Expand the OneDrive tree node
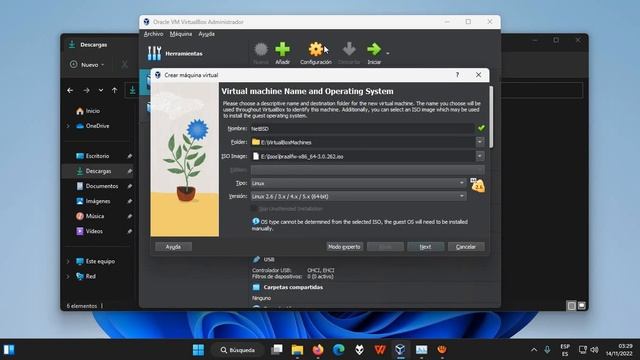640x360 pixels. tap(68, 126)
